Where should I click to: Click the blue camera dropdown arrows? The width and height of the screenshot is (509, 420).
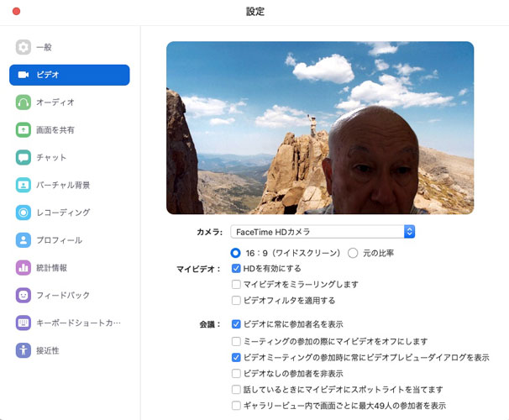[409, 232]
